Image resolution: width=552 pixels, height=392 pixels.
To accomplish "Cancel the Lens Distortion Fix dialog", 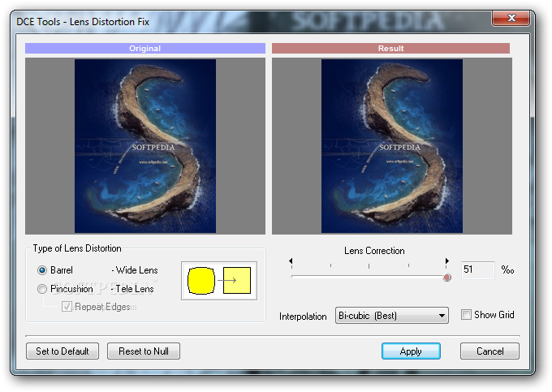I will coord(489,351).
